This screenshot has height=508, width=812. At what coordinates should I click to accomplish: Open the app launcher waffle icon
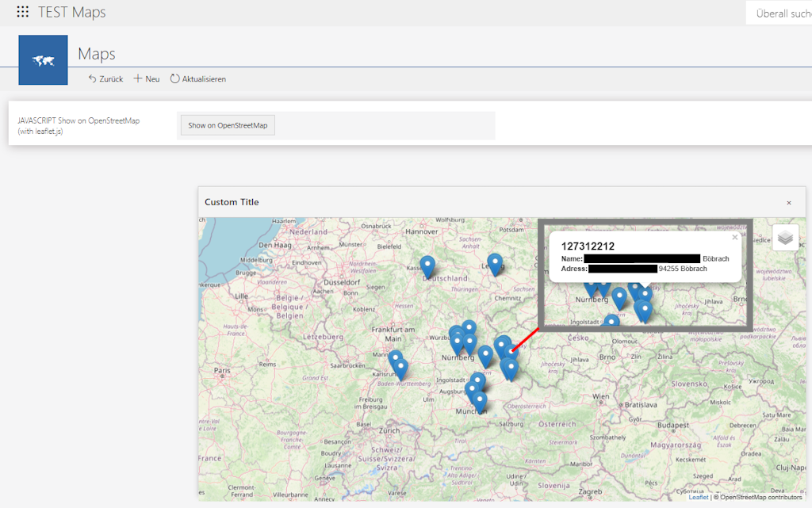pyautogui.click(x=23, y=13)
